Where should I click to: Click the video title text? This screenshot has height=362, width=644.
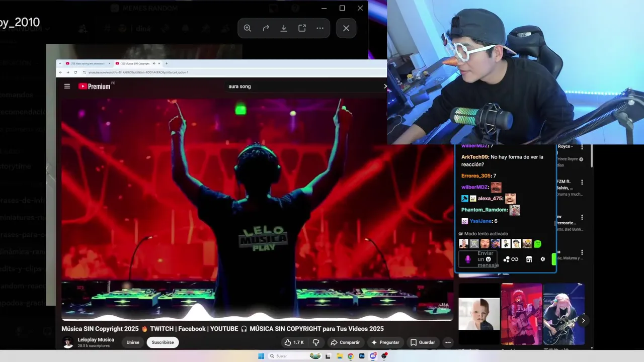(222, 329)
